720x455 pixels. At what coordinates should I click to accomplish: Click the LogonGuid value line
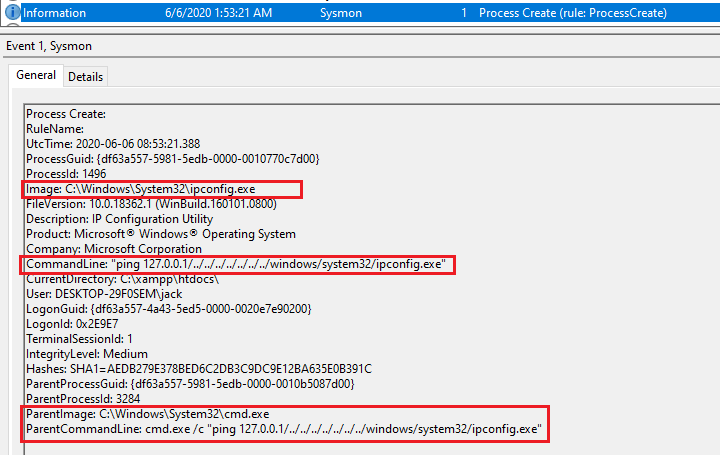(x=169, y=309)
